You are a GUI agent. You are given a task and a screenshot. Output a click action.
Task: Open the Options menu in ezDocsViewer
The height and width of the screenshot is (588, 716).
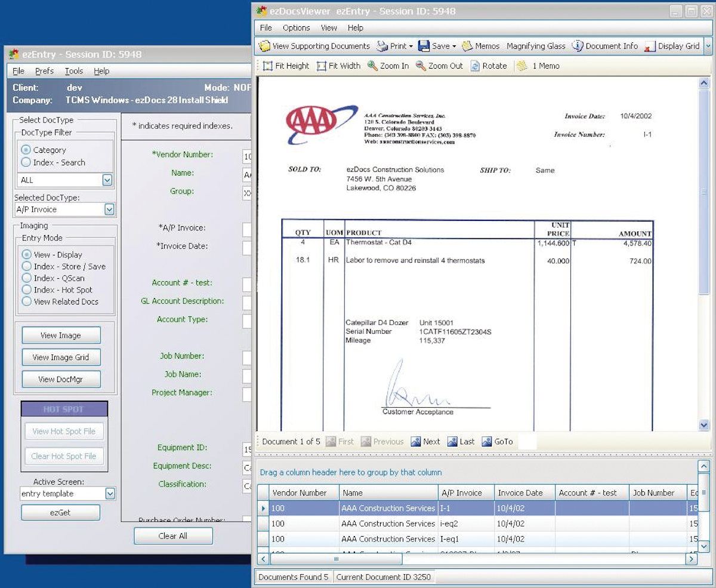[x=297, y=27]
